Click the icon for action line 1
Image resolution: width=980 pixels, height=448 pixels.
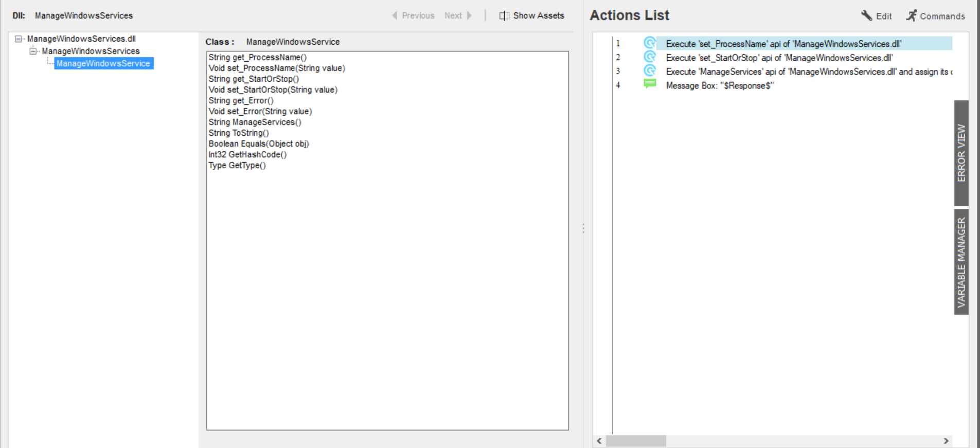pos(650,43)
